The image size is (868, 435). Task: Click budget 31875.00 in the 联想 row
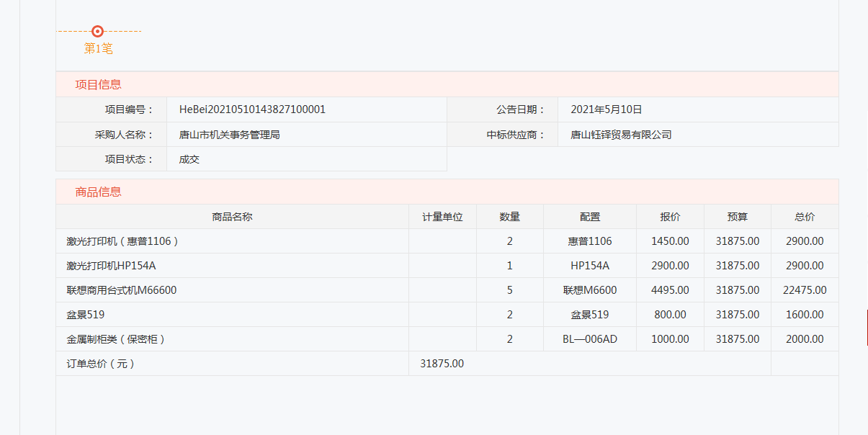738,290
